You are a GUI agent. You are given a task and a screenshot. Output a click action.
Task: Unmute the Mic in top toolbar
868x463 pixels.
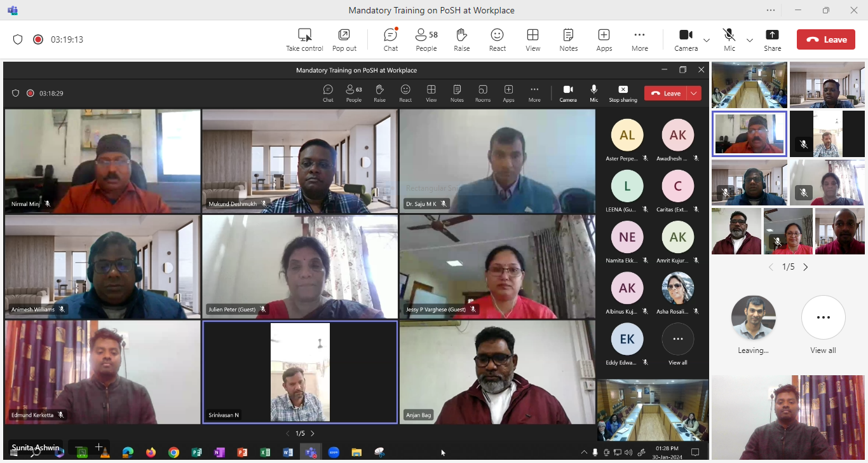[729, 39]
